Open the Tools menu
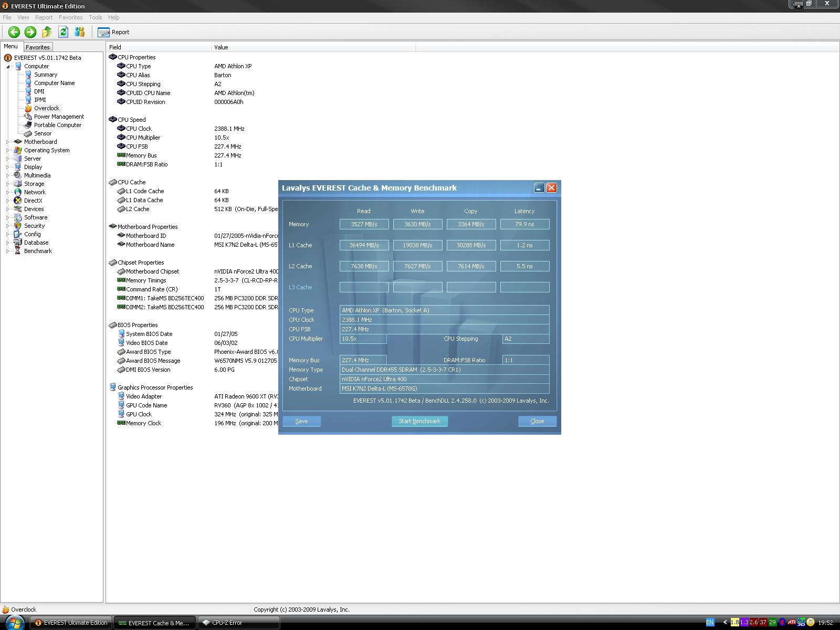The height and width of the screenshot is (630, 840). coord(95,17)
